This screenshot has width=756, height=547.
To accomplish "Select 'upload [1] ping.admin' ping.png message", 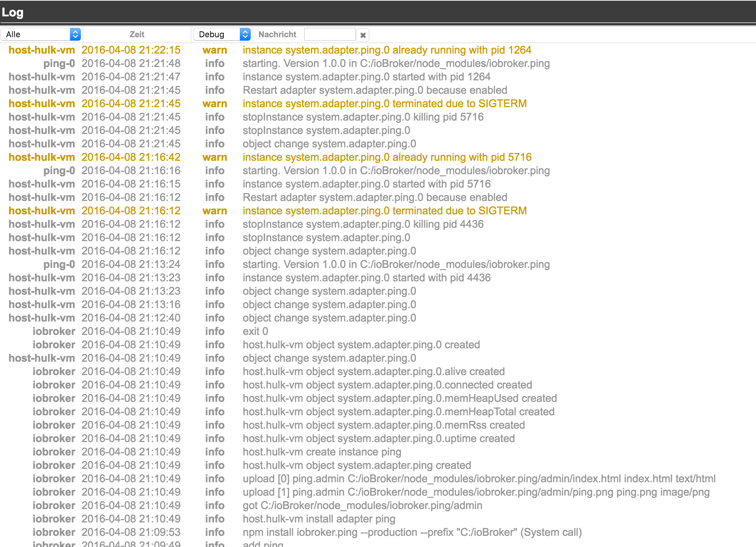I will [x=476, y=492].
